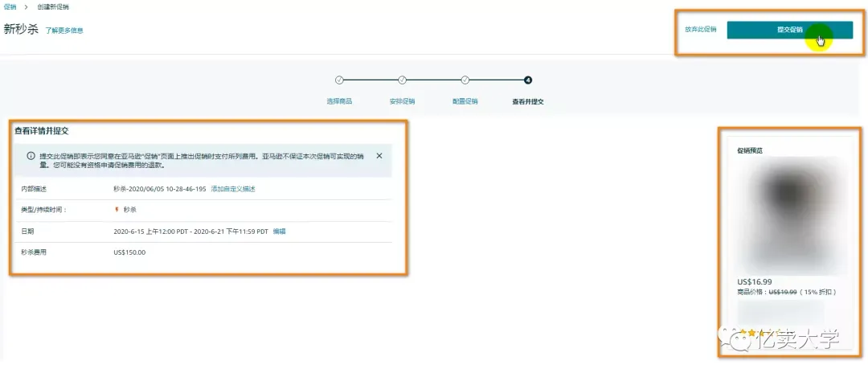
Task: Click 添加自定义描述 link
Action: 232,189
